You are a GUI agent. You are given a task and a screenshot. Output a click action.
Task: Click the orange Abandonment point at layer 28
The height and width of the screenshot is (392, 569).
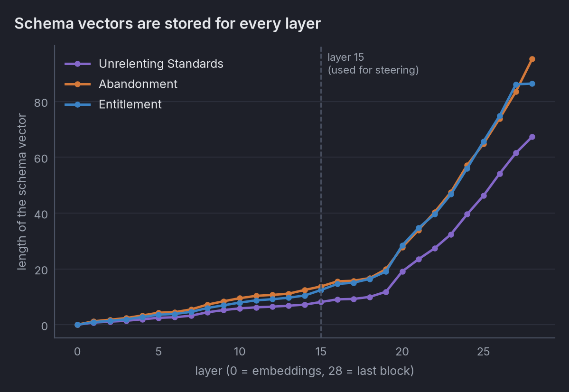click(532, 59)
